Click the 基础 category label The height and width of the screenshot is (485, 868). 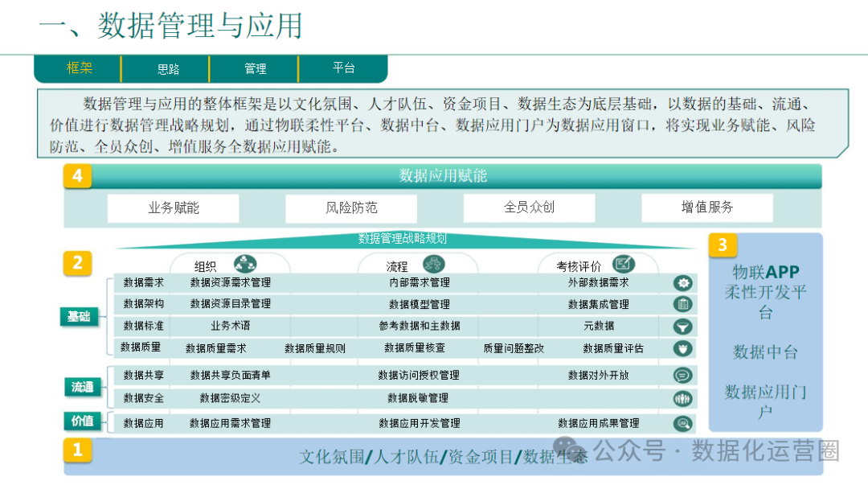click(79, 317)
